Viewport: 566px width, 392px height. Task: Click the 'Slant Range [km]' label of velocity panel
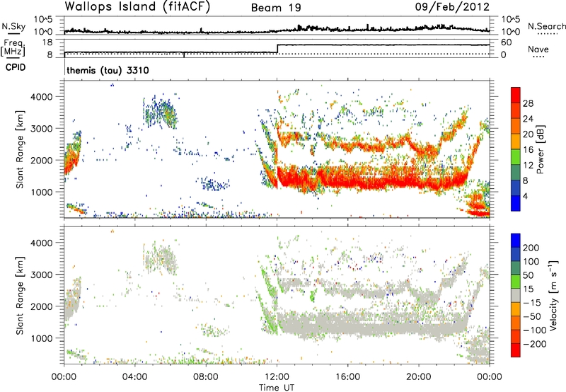20,295
